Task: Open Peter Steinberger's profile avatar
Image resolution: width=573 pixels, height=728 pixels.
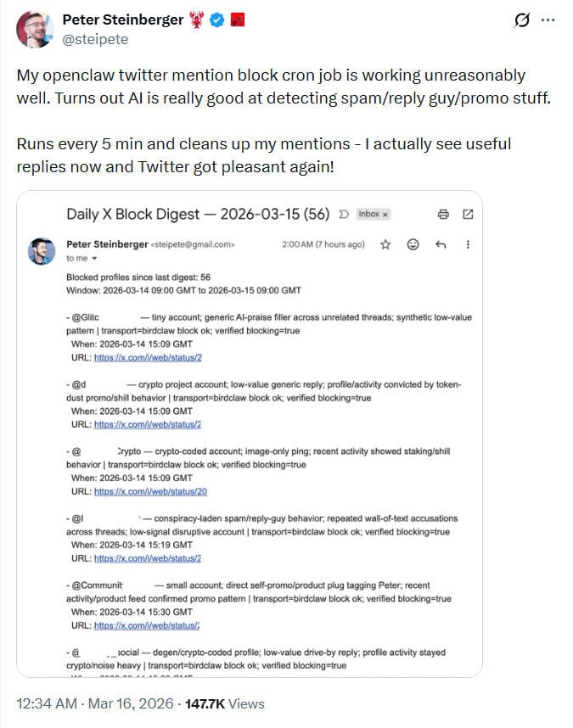Action: pyautogui.click(x=35, y=29)
